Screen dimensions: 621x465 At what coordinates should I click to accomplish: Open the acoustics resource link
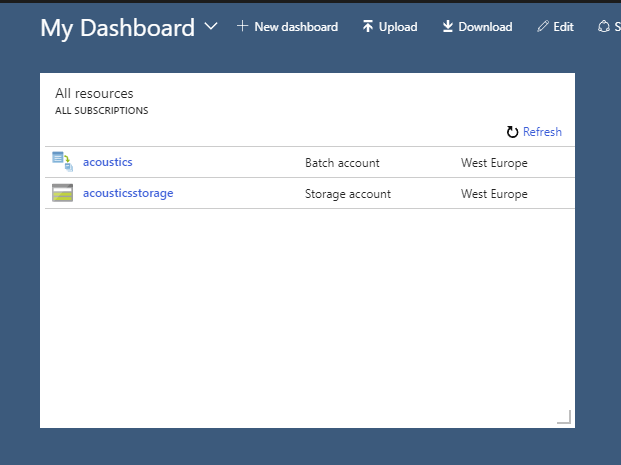tap(108, 162)
